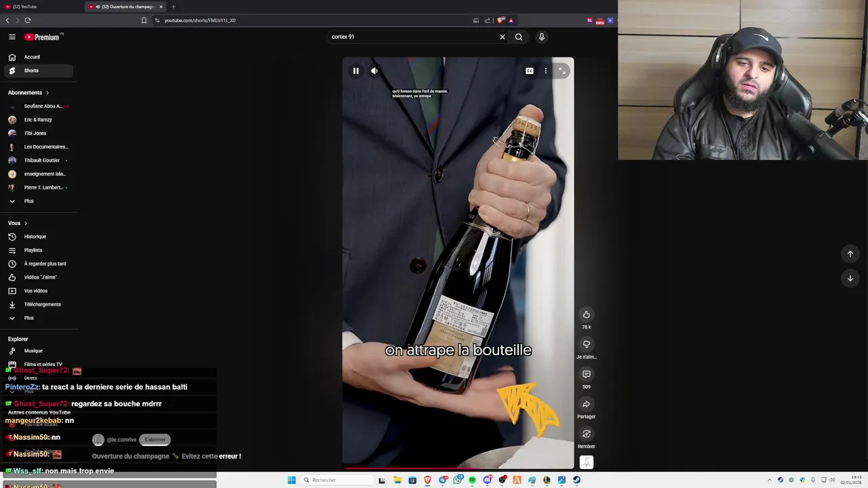The height and width of the screenshot is (488, 868).
Task: Open a new browser tab
Action: (x=173, y=7)
